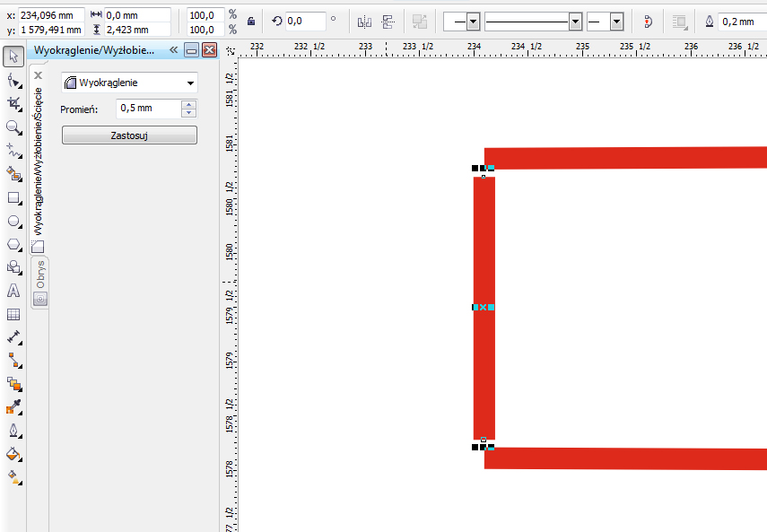The height and width of the screenshot is (532, 767).
Task: Activate the Zoom magnifier tool
Action: pos(13,127)
